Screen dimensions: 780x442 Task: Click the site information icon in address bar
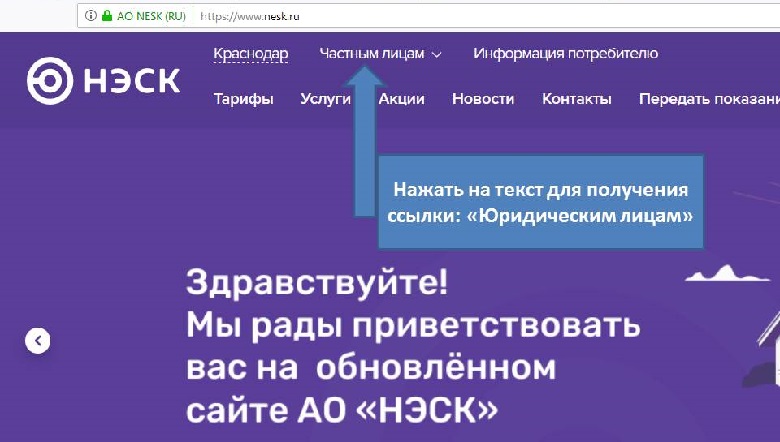tap(90, 16)
